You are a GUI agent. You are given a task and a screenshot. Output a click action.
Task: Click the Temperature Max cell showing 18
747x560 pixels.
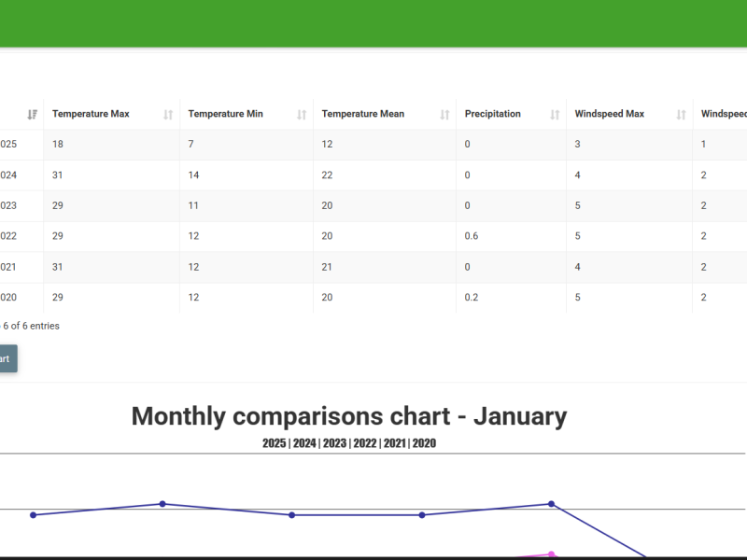point(58,145)
